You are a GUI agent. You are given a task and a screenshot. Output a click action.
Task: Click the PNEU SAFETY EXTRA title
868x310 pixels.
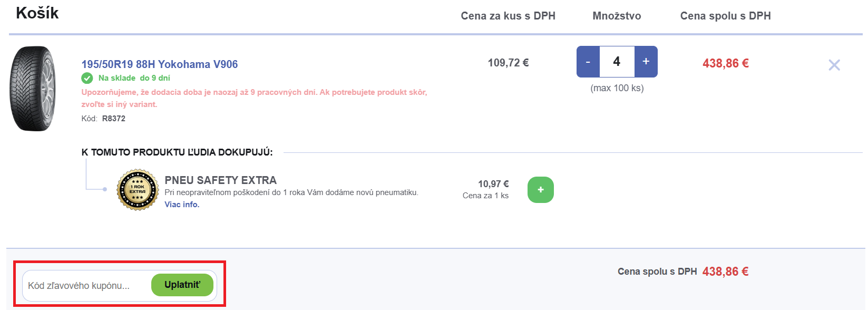[220, 180]
